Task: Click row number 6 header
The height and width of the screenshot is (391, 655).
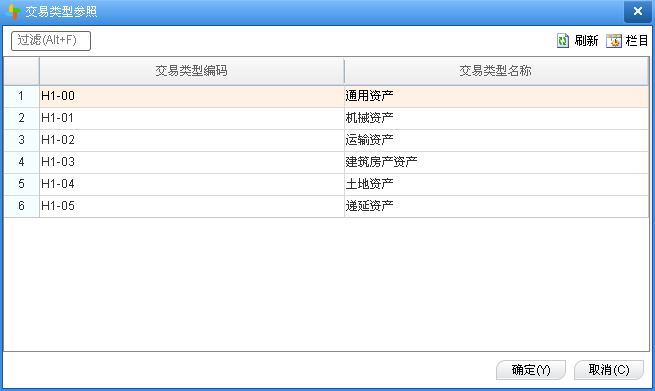Action: point(21,206)
